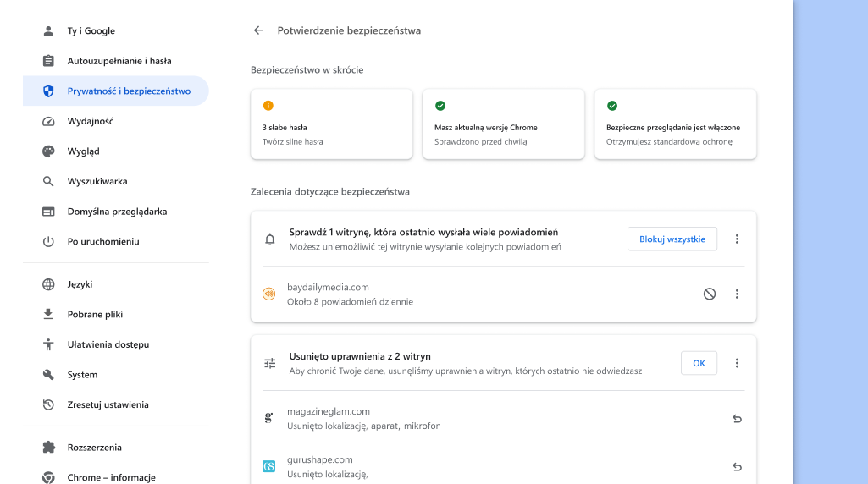Click the puzzle piece icon for Rozszerzenia
Viewport: 868px width, 484px height.
(x=48, y=448)
